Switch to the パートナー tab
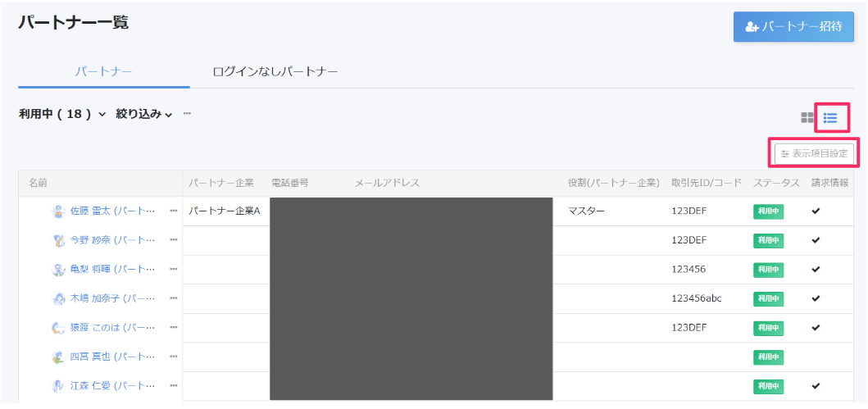Screen dimensions: 868x409 coord(103,71)
